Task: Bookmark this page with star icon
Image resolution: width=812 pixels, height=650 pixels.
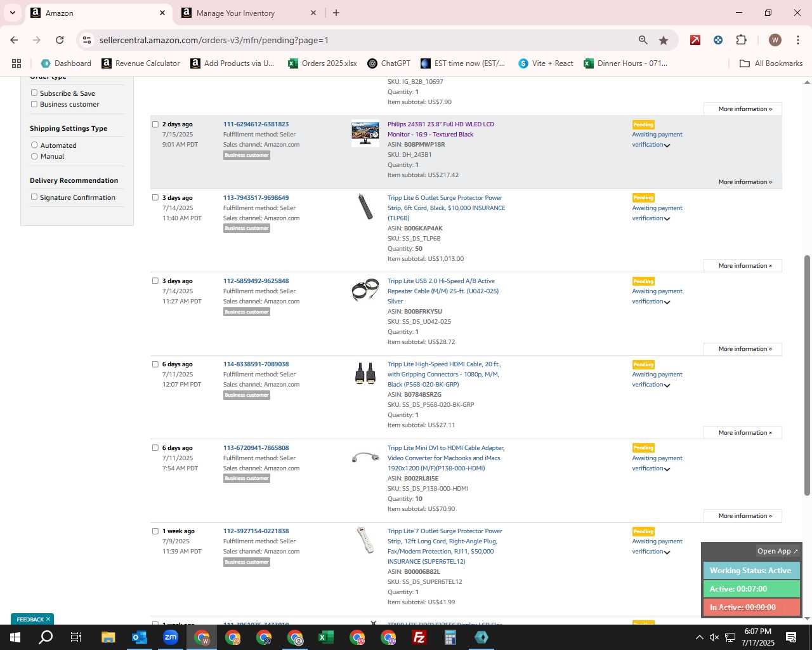Action: click(664, 40)
